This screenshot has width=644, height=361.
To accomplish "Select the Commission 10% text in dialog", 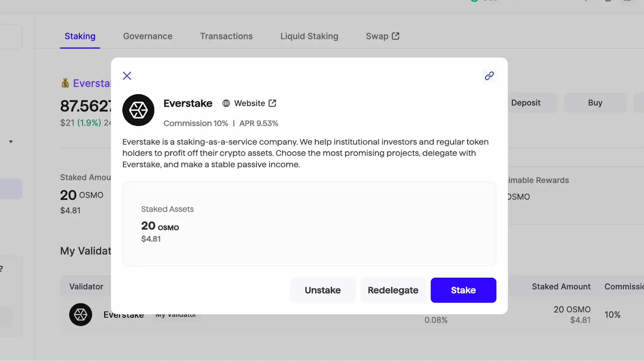I will click(196, 123).
